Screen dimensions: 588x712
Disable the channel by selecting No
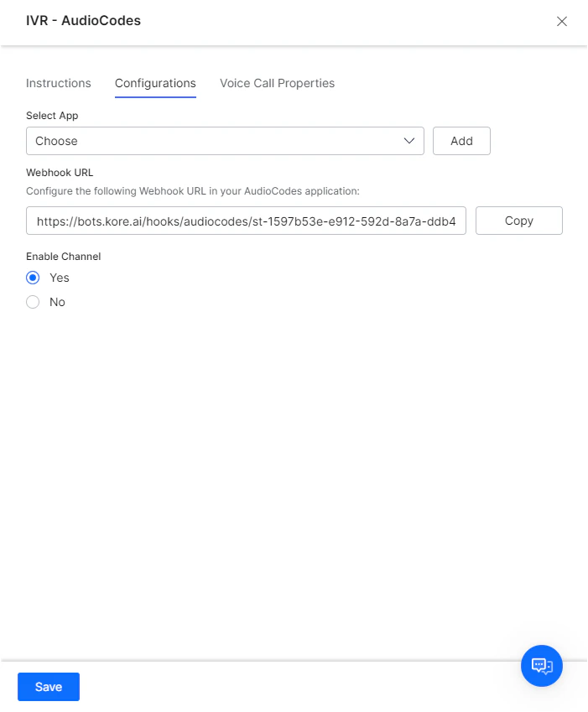32,302
